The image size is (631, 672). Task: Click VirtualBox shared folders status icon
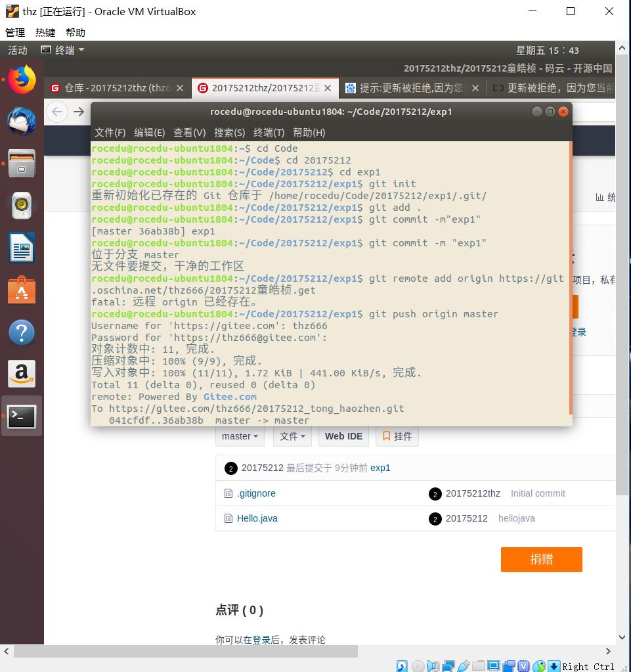click(x=479, y=665)
